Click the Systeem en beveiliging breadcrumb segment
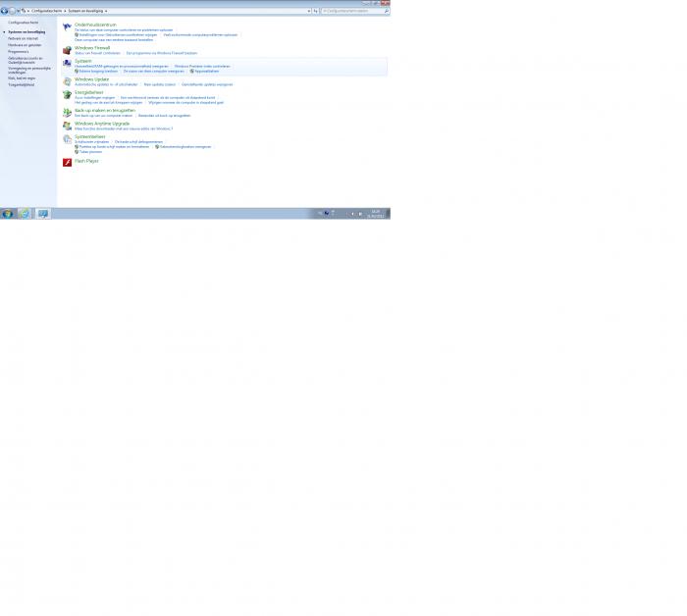This screenshot has height=616, width=687. point(85,11)
